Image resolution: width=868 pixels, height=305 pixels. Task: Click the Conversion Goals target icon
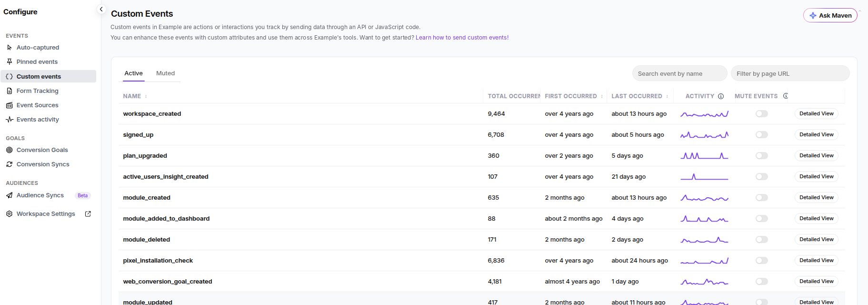(x=9, y=150)
